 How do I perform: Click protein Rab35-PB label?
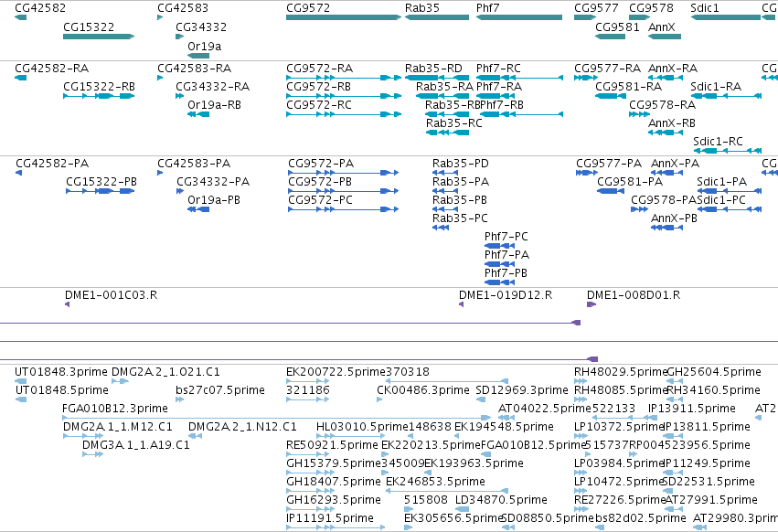tap(460, 199)
